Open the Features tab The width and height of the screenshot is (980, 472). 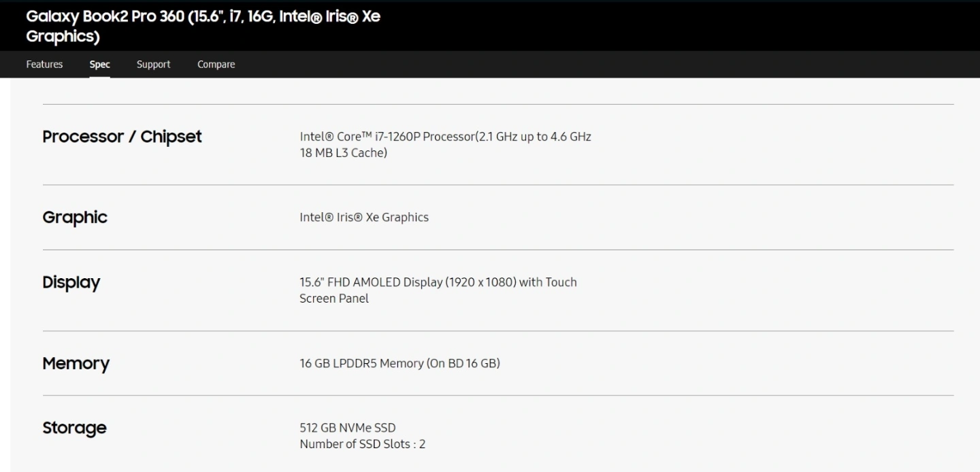(x=44, y=65)
